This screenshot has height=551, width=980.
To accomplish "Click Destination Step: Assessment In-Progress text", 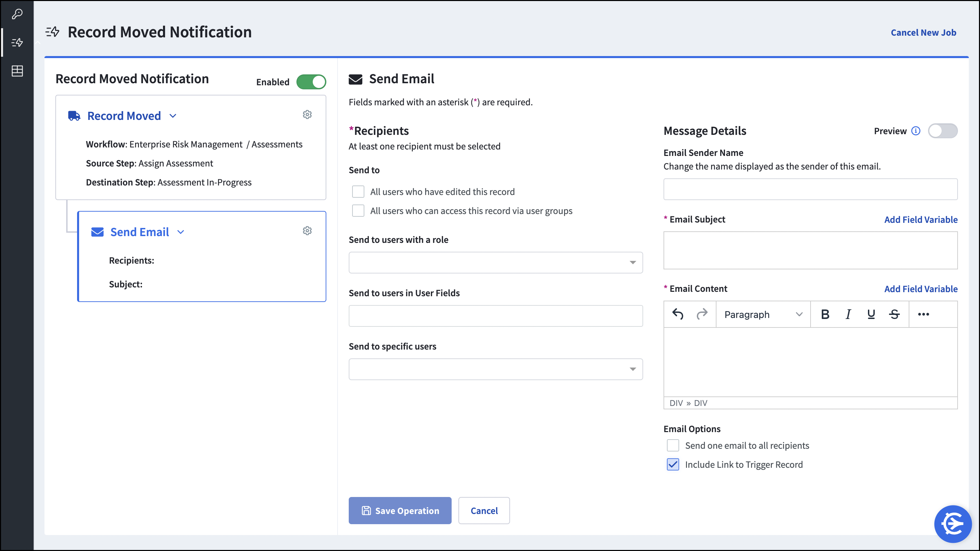I will pyautogui.click(x=168, y=182).
